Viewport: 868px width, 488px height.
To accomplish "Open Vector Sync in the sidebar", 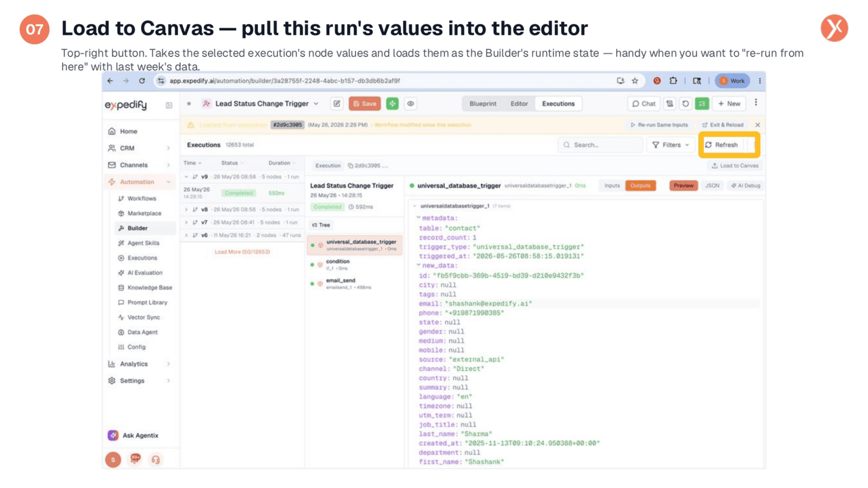I will (x=143, y=317).
